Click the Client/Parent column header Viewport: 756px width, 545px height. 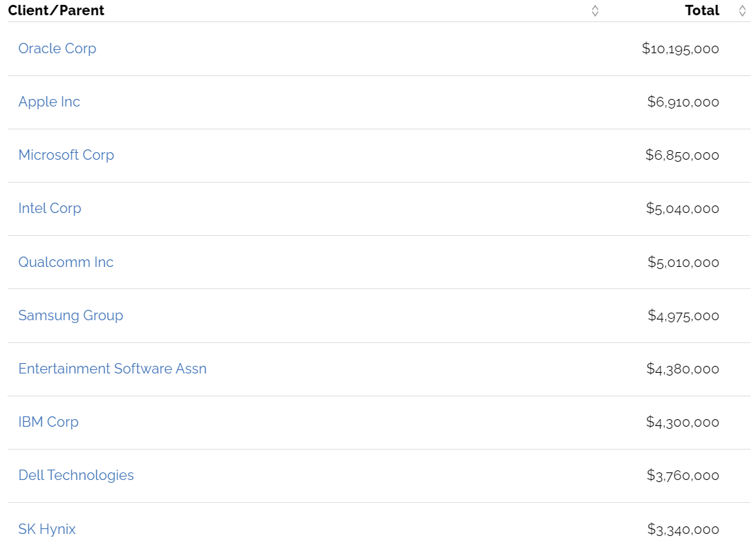pyautogui.click(x=56, y=10)
